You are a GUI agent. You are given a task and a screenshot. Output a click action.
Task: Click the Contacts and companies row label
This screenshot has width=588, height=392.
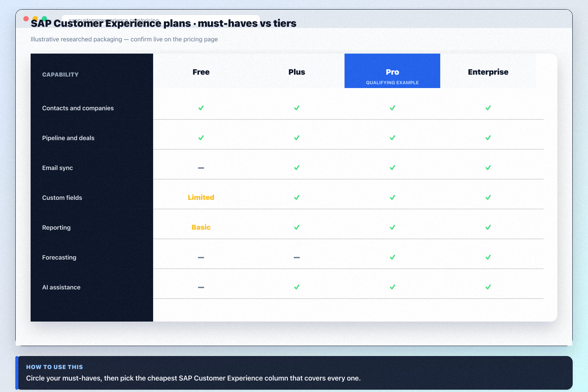tap(78, 108)
